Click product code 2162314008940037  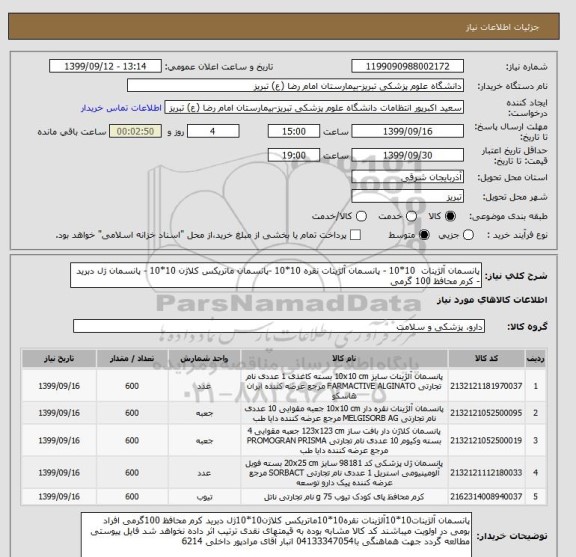486,497
